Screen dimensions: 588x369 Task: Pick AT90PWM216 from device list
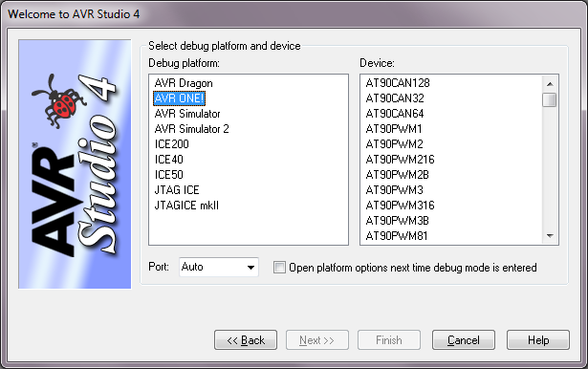tap(400, 160)
